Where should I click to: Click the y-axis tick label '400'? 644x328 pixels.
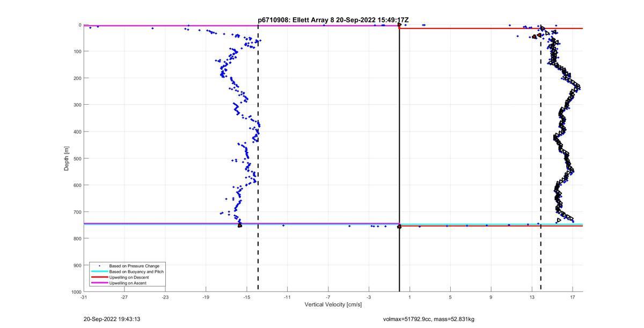click(77, 132)
